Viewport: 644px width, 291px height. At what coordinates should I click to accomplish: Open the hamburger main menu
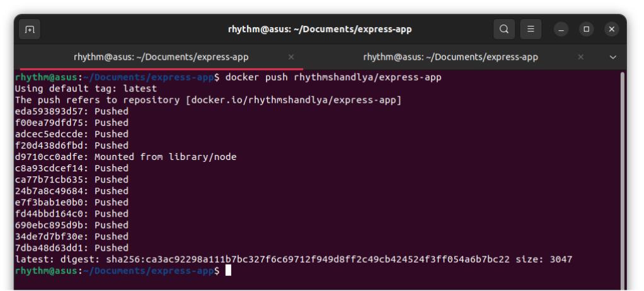[x=531, y=29]
